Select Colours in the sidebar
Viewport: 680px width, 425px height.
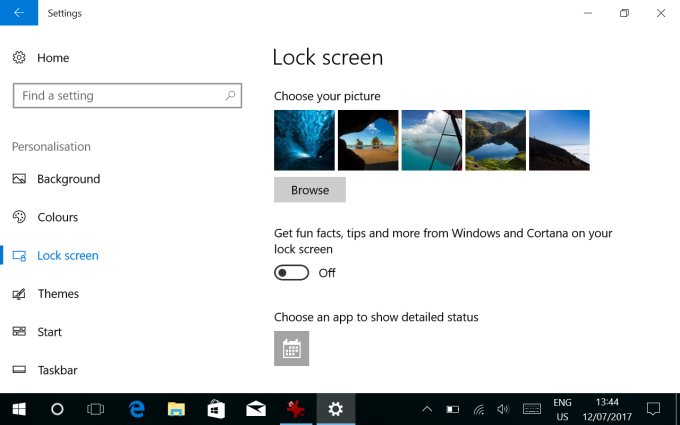click(x=57, y=217)
